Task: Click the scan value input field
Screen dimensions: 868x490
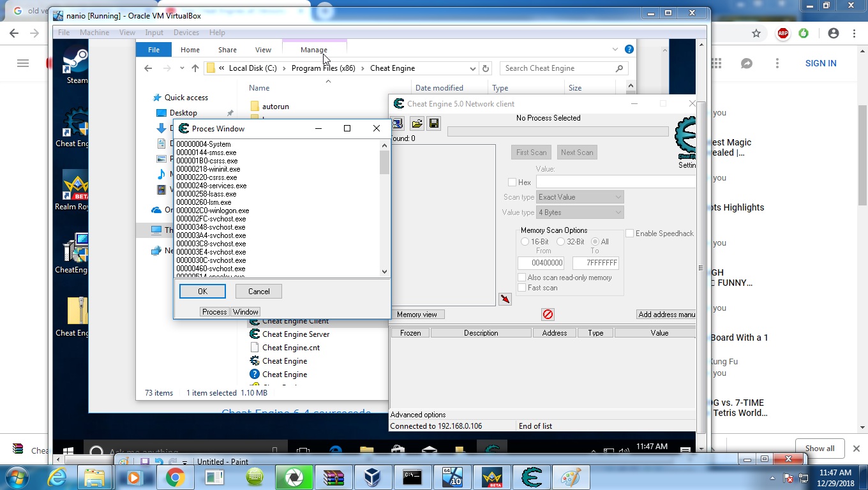Action: pyautogui.click(x=615, y=182)
